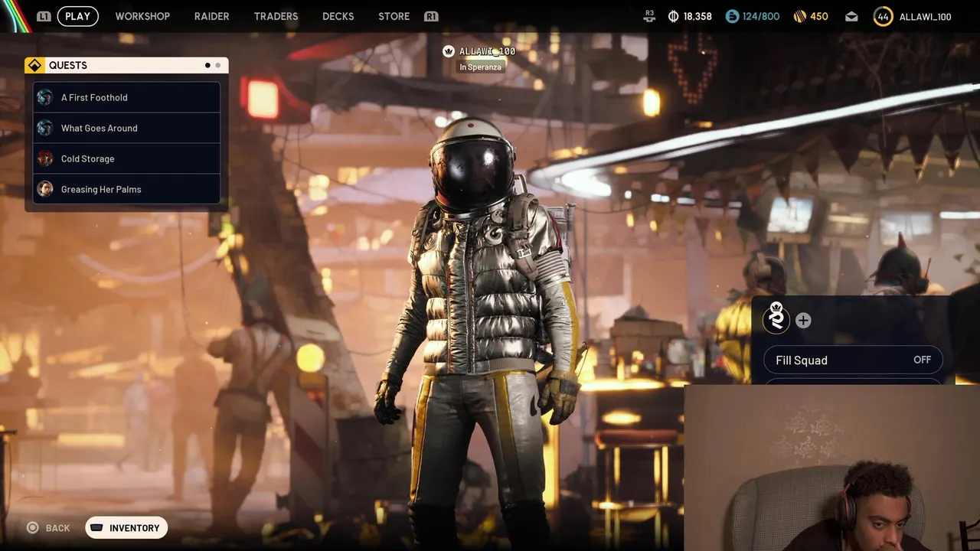Click the 450 token balance
980x551 pixels.
tap(819, 17)
